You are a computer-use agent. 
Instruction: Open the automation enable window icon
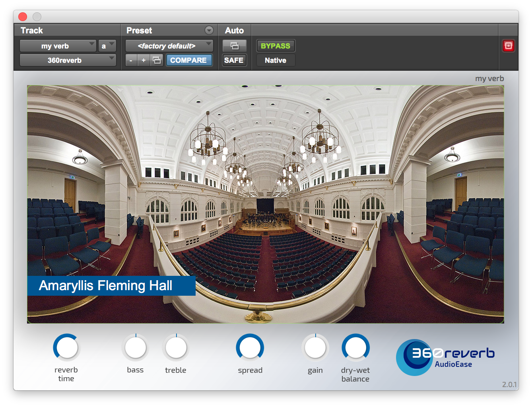point(234,46)
